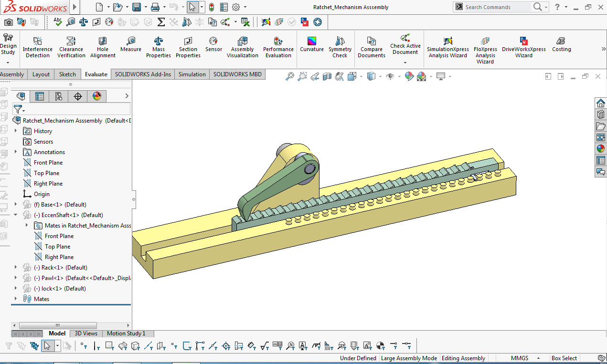Image resolution: width=607 pixels, height=364 pixels.
Task: Switch selection mode from Box Select
Action: click(x=564, y=358)
